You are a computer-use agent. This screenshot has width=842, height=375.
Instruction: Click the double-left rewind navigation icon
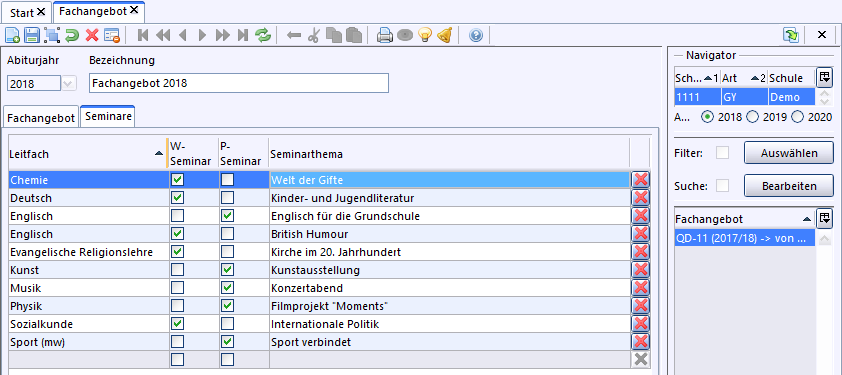(163, 35)
